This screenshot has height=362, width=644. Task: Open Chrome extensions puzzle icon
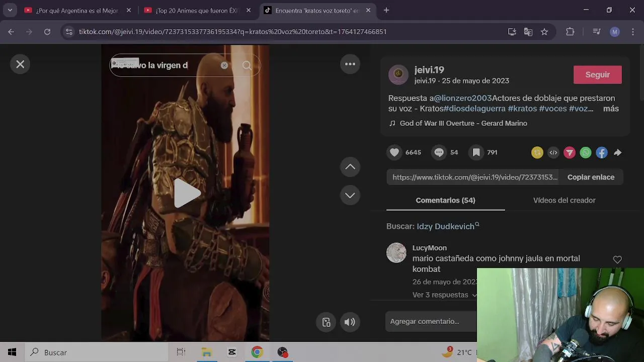(570, 32)
